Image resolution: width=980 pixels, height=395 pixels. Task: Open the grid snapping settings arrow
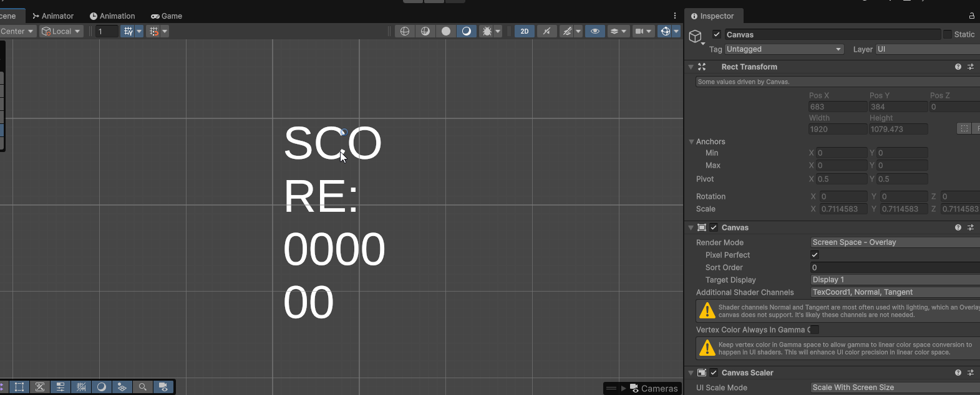(x=165, y=31)
